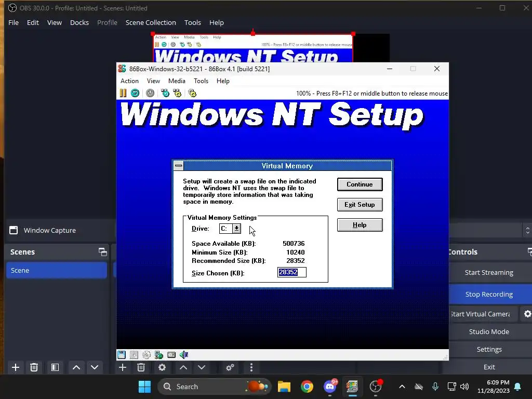Click the spinner arrows beside source toolbar

click(x=528, y=230)
